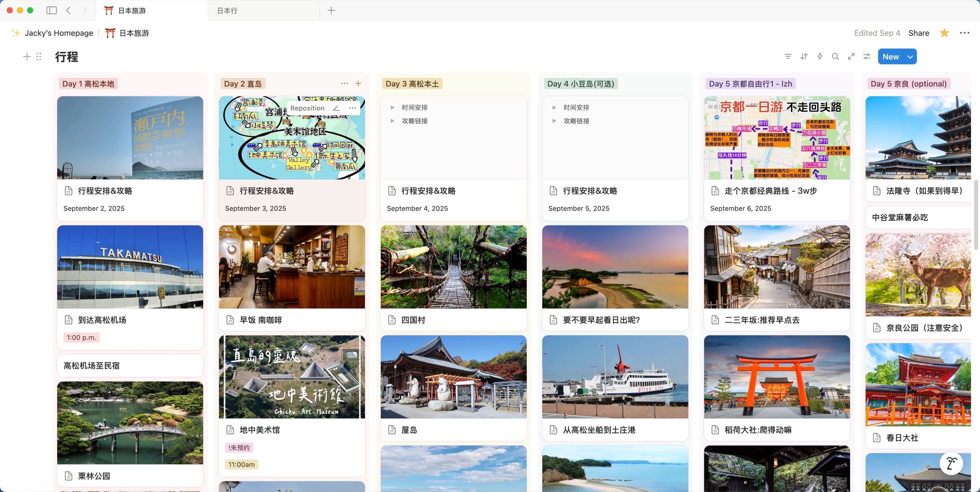Select the Day 4 小豆岛(可选) column label
980x492 pixels.
coord(581,84)
